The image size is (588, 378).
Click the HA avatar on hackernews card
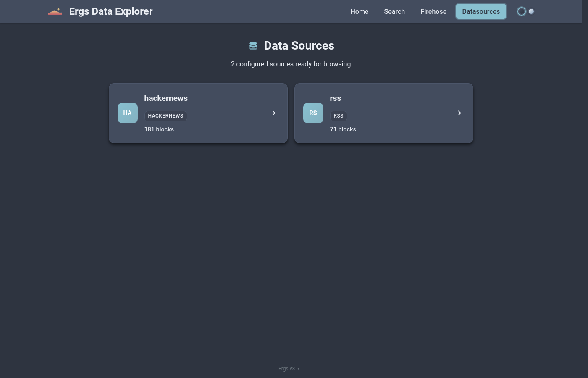tap(128, 113)
